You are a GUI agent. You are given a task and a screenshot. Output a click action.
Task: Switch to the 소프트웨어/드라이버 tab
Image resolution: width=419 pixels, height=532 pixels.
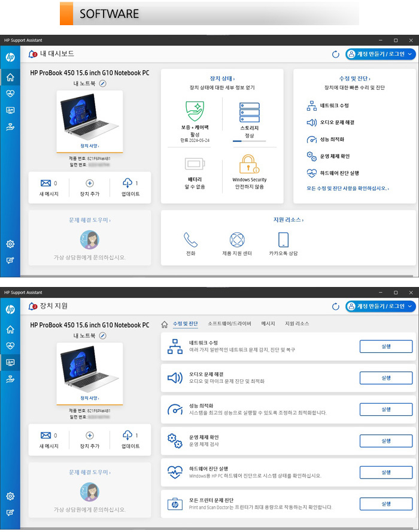tap(230, 324)
